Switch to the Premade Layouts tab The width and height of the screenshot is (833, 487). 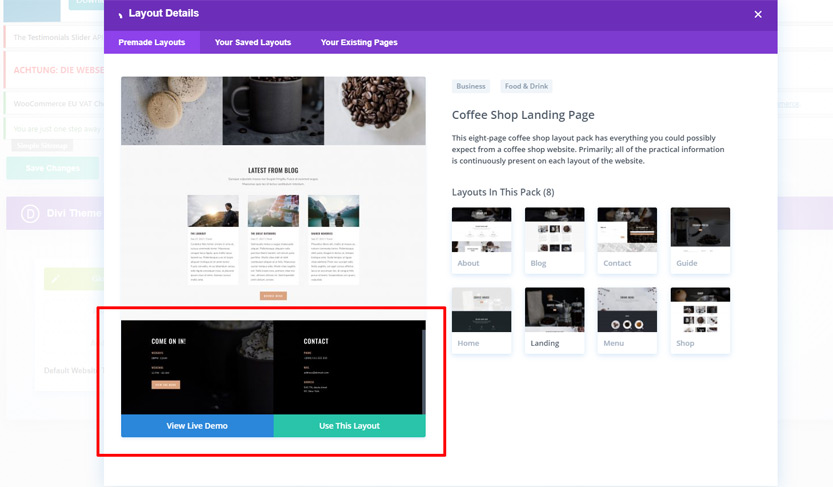151,42
